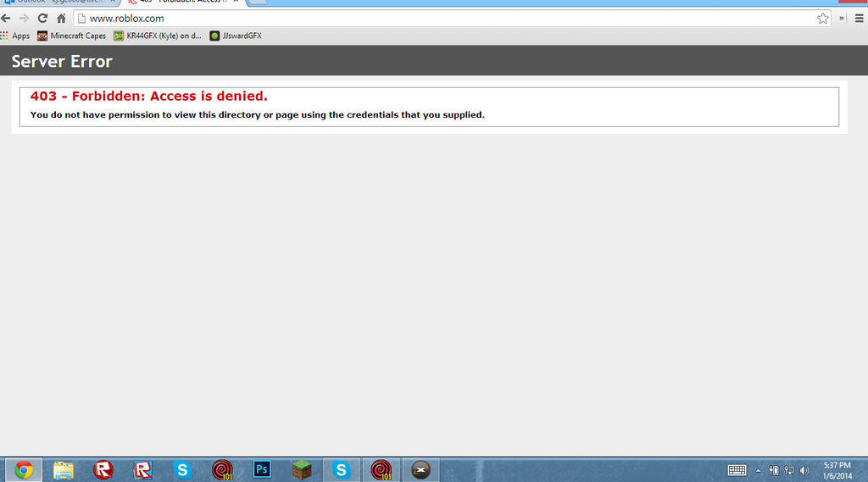Click the 'You do not have permission' message
The width and height of the screenshot is (868, 482).
click(258, 114)
